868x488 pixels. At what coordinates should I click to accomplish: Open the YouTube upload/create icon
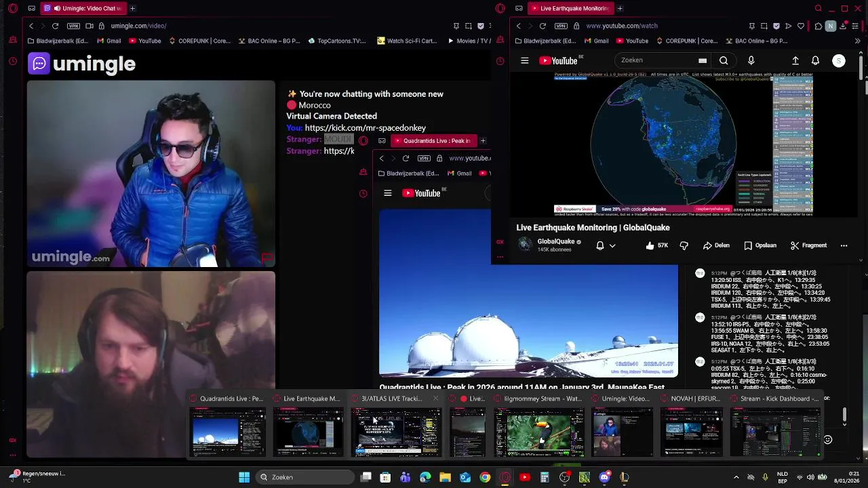tap(795, 60)
